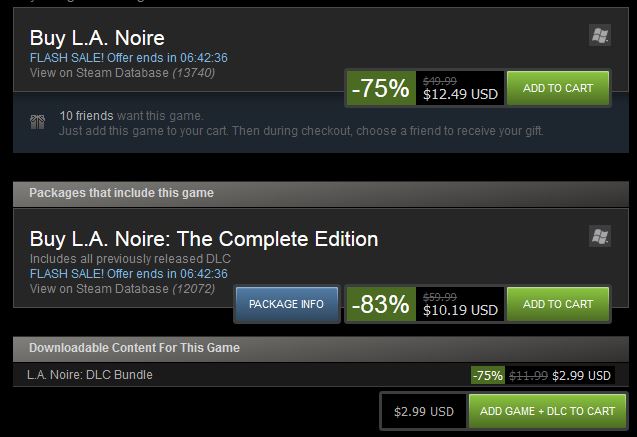
Task: Click the DLC Bundle $2.99 USD price
Action: coord(581,376)
